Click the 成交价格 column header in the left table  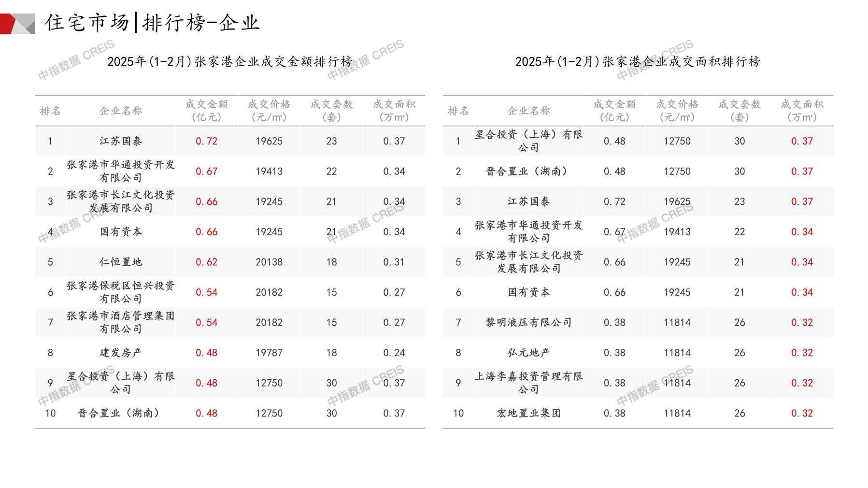pos(269,111)
